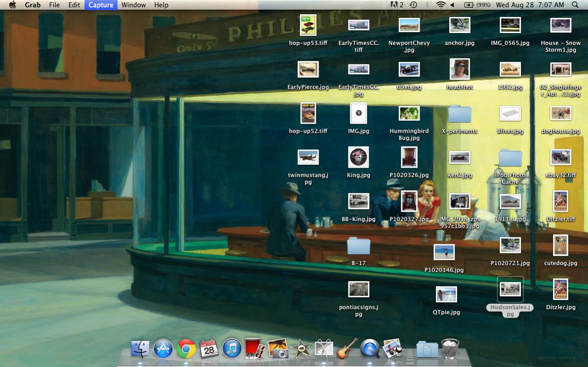Viewport: 588px width, 367px height.
Task: Open Photo Booth in the dock
Action: point(255,349)
